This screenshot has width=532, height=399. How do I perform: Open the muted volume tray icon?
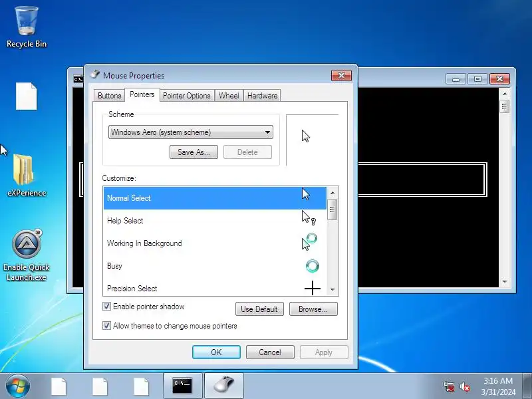464,387
